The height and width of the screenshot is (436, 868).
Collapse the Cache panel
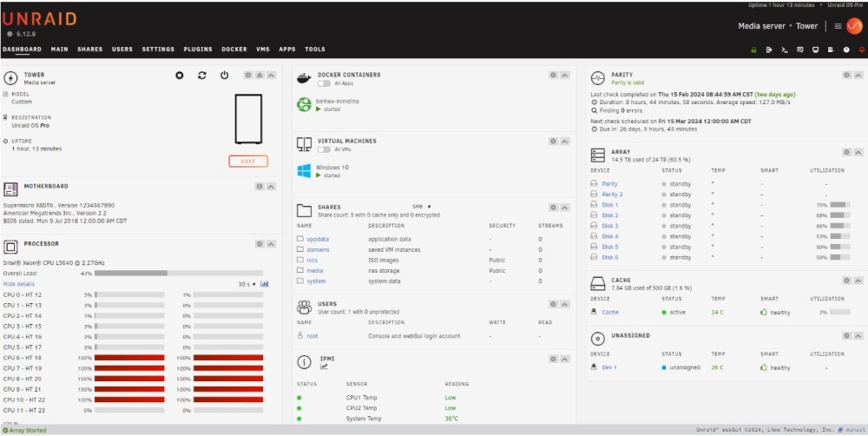(858, 281)
